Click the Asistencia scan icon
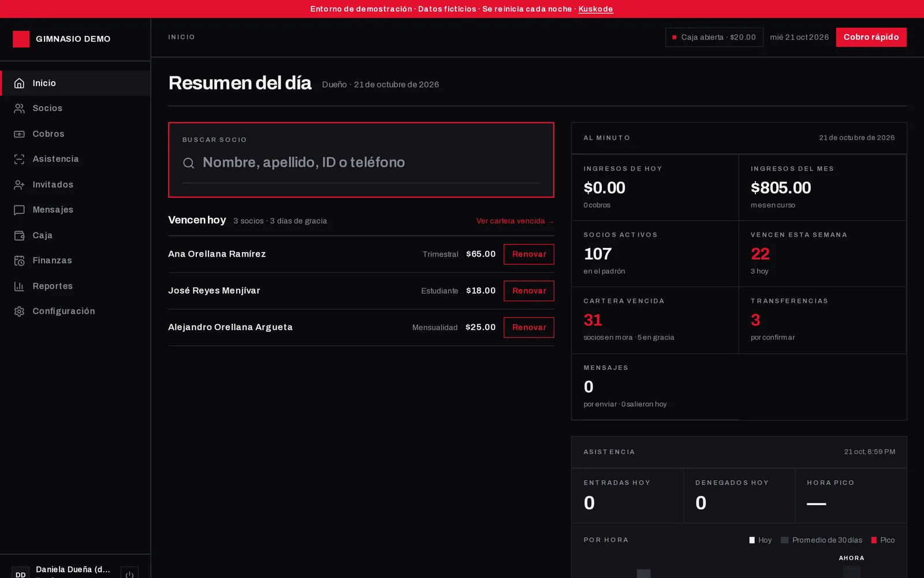 tap(19, 159)
